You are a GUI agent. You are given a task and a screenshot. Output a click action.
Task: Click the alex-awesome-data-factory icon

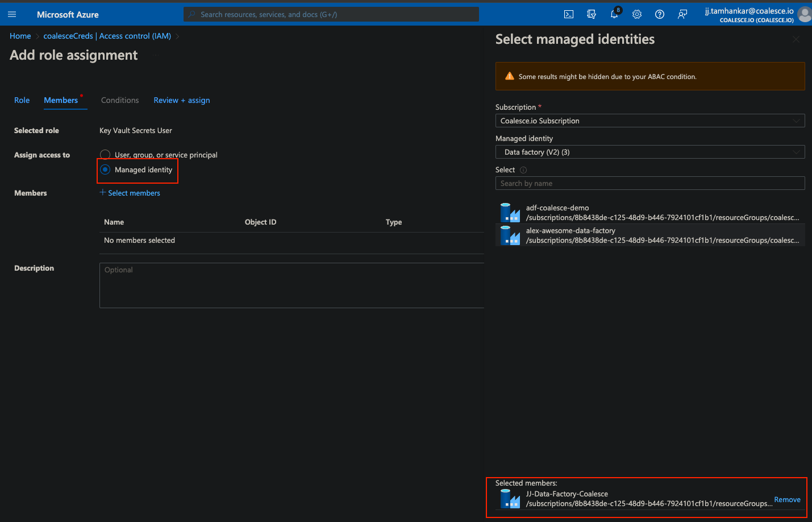510,235
